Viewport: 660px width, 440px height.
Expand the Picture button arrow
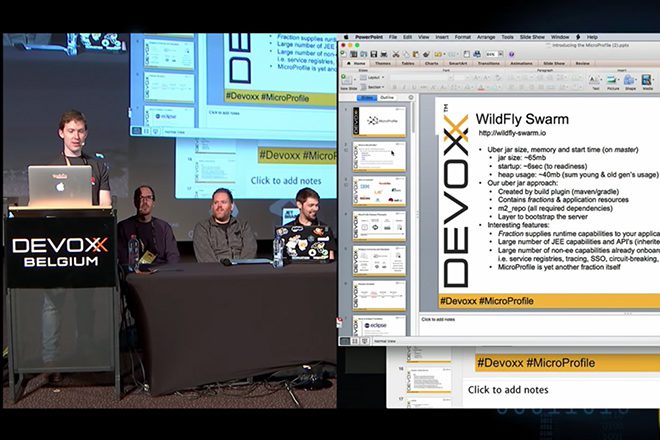619,80
